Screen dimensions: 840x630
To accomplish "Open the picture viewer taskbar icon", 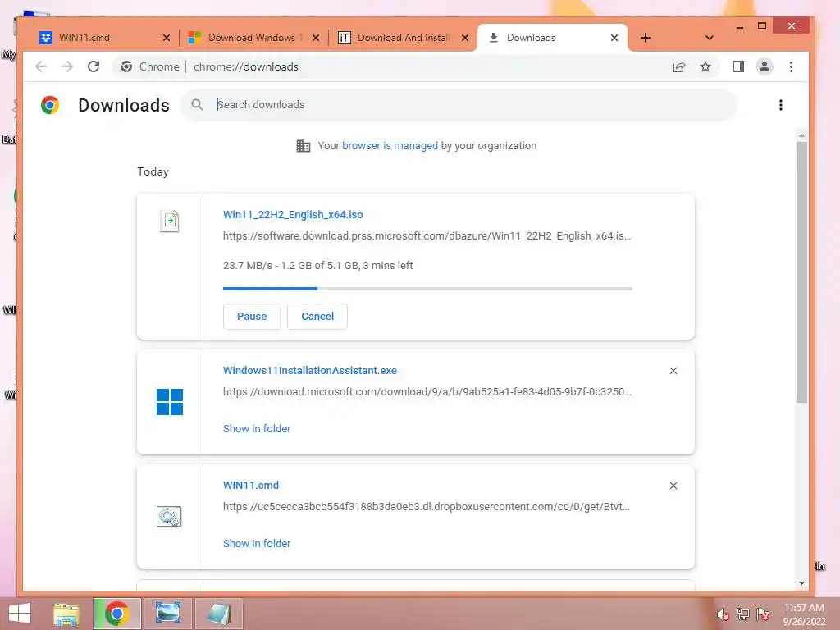I will (x=167, y=614).
